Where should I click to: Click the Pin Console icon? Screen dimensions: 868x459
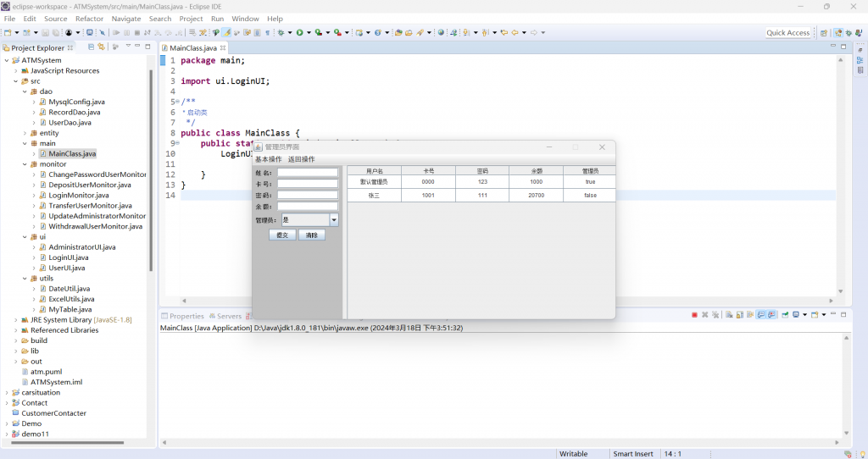[785, 315]
